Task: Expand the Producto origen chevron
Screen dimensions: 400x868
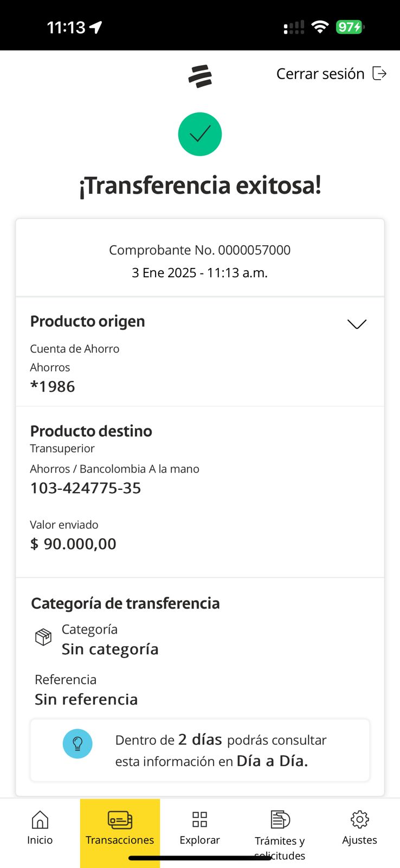Action: (357, 324)
